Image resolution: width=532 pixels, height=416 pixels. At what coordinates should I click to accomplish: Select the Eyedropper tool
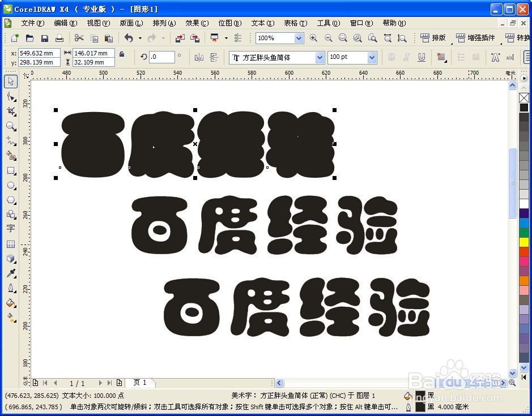click(x=11, y=273)
